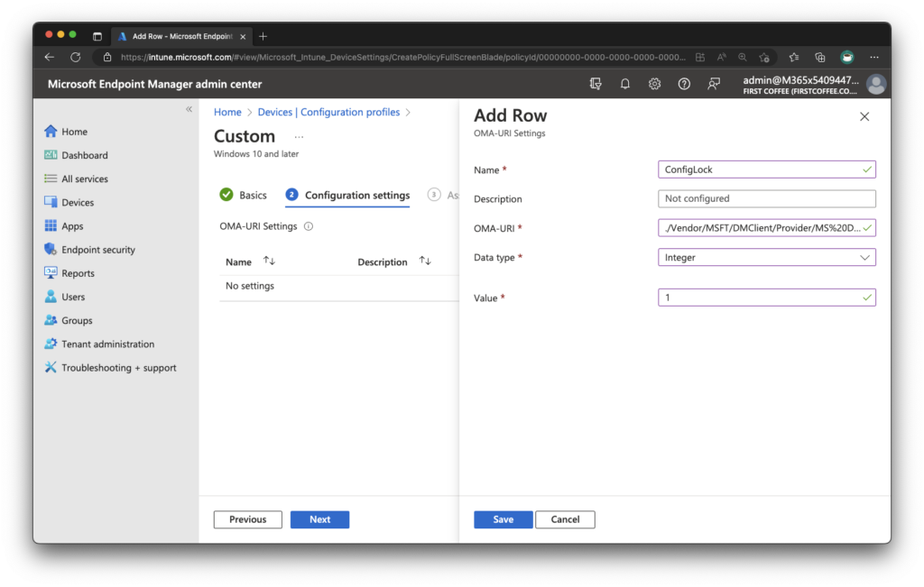Save the new OMA-URI row
Image resolution: width=924 pixels, height=587 pixels.
(503, 519)
